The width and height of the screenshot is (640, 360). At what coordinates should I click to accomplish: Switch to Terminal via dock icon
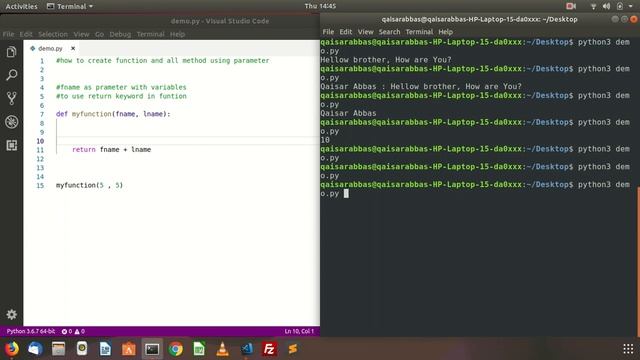point(152,349)
